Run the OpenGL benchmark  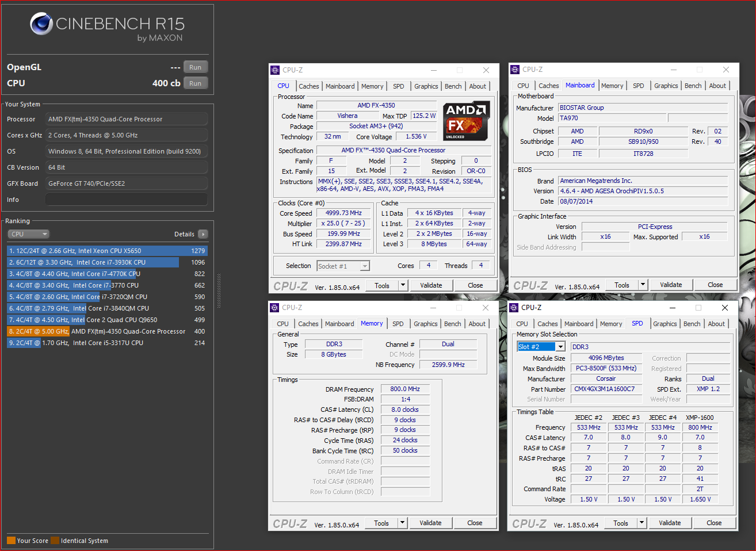(196, 67)
